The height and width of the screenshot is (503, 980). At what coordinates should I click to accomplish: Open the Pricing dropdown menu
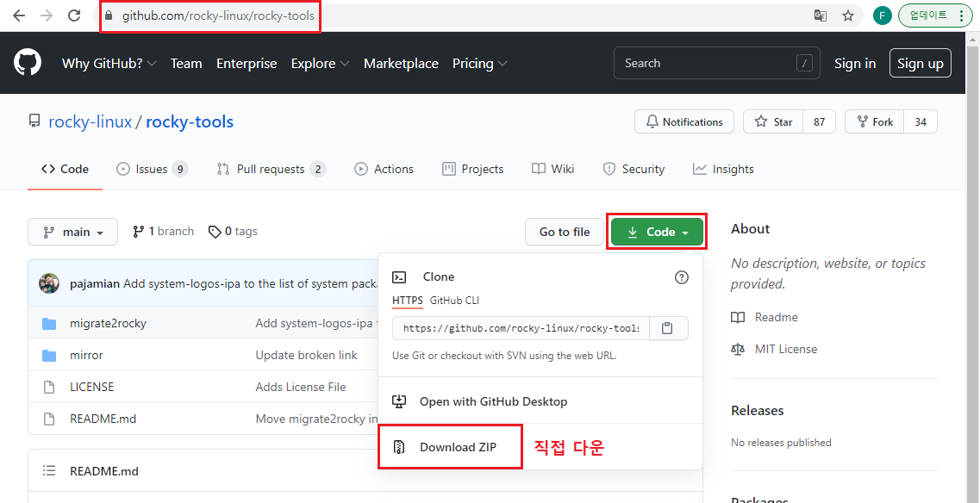click(x=479, y=63)
